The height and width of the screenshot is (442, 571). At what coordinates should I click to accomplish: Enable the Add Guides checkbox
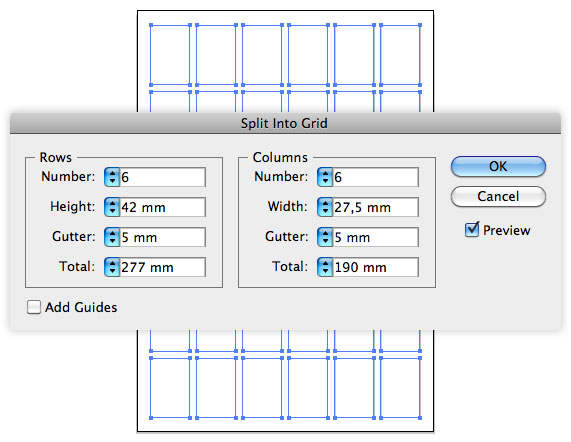click(x=34, y=307)
